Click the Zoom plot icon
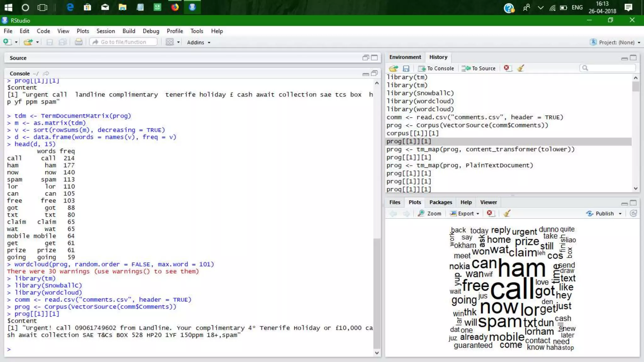Screen dimensions: 644x362 [430, 213]
